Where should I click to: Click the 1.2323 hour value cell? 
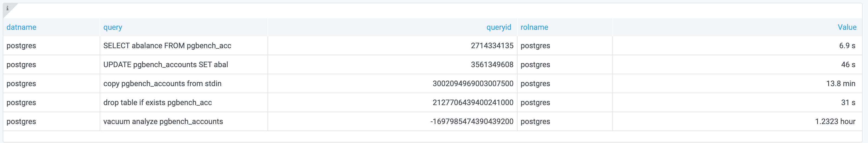pos(835,121)
